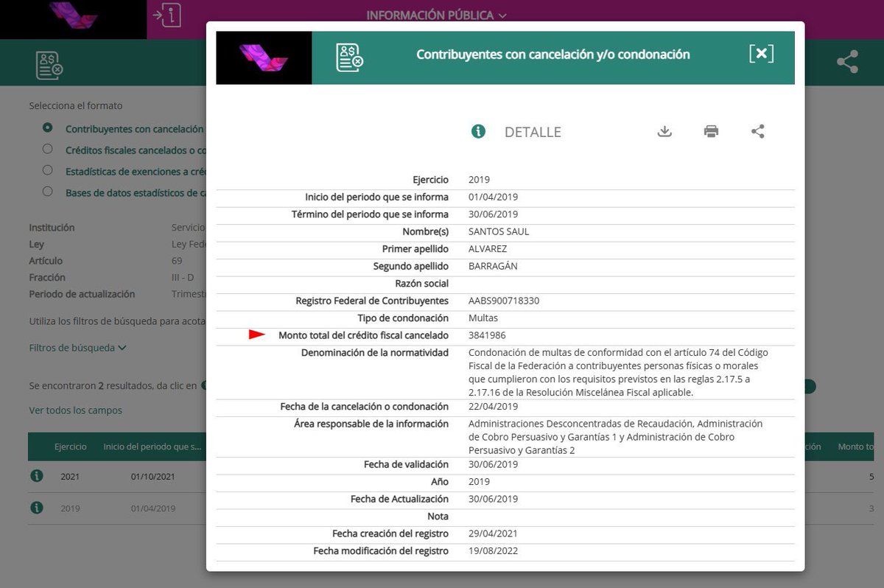Click the document icon in the dialog header

pos(349,57)
